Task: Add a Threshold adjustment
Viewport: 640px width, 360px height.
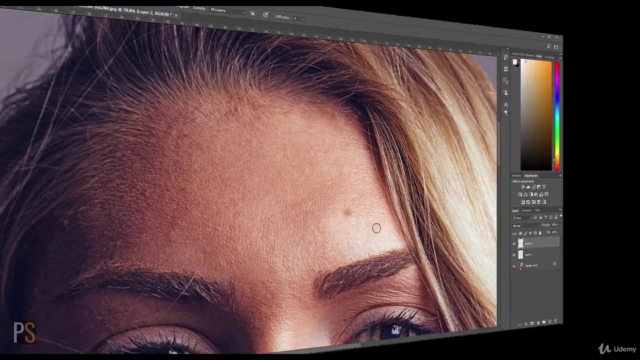Action: (528, 202)
